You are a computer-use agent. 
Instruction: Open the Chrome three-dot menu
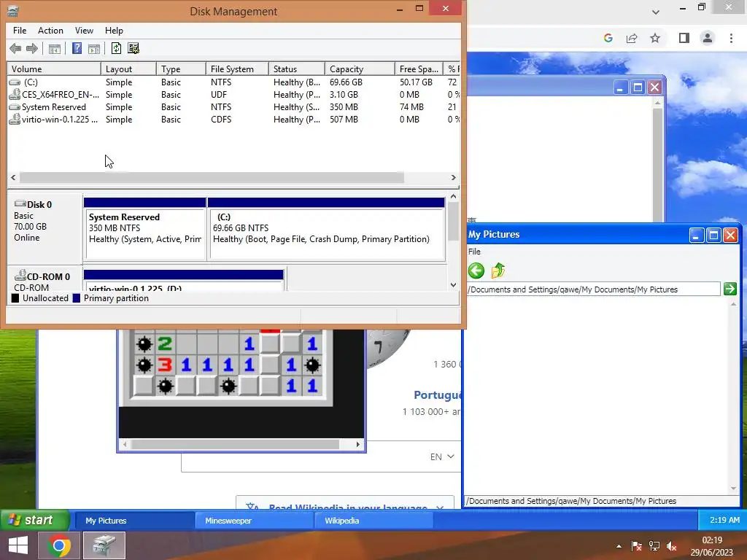pyautogui.click(x=731, y=38)
